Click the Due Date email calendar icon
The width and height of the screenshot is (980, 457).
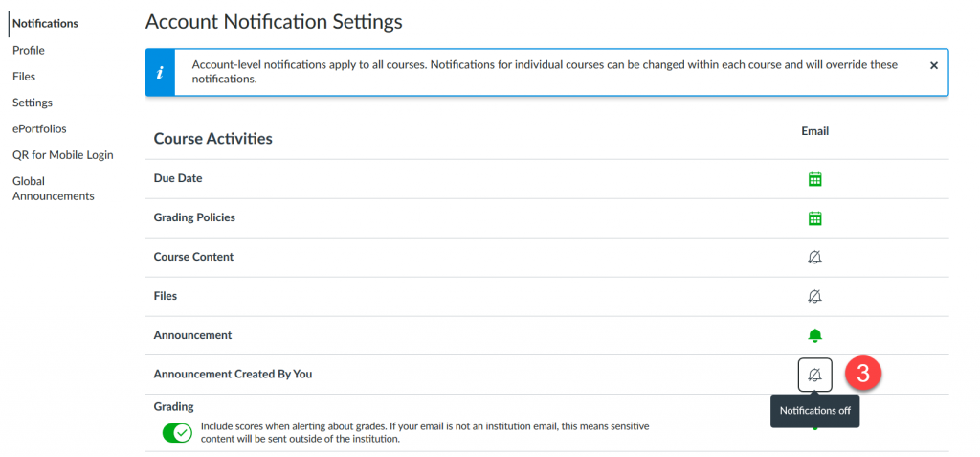[x=814, y=179]
